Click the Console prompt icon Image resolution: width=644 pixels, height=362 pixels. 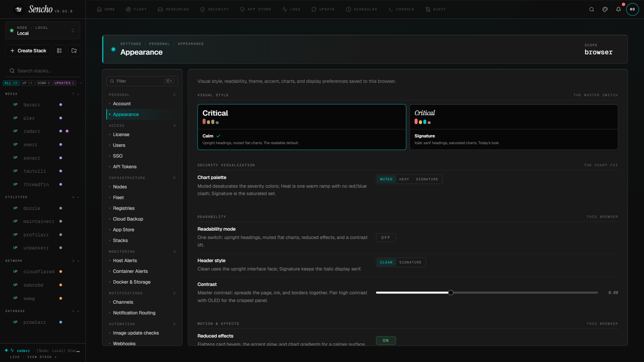pyautogui.click(x=391, y=9)
